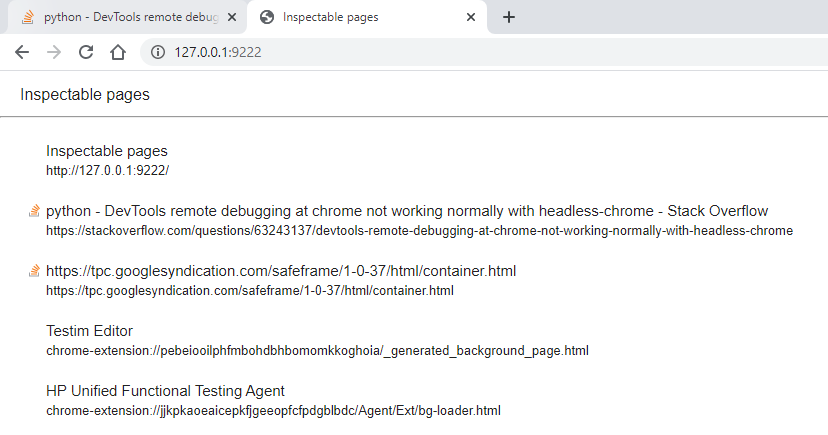Viewport: 828px width, 435px height.
Task: Reload the current page
Action: [86, 52]
